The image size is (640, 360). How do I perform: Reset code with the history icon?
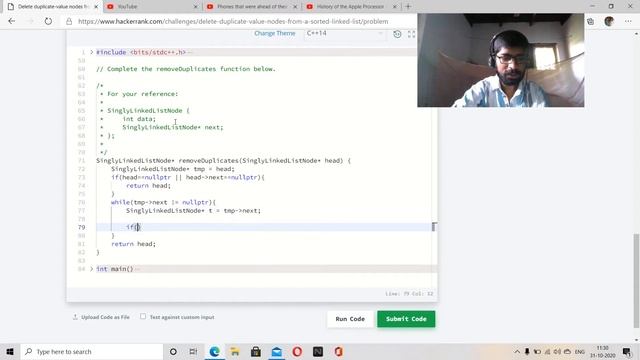(397, 34)
